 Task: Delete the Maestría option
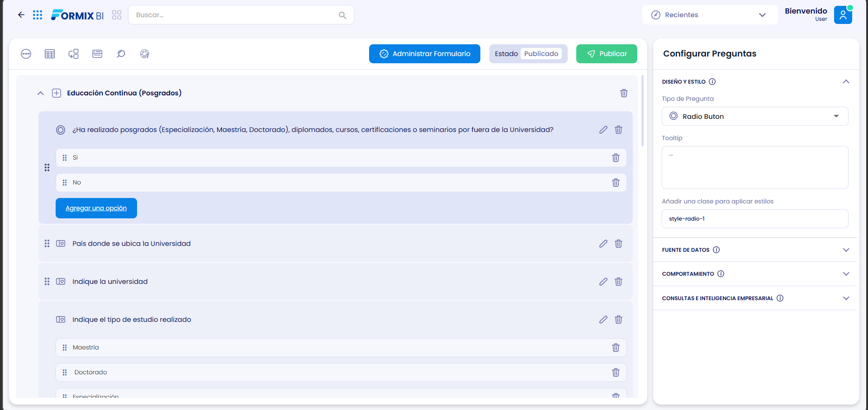pyautogui.click(x=616, y=348)
